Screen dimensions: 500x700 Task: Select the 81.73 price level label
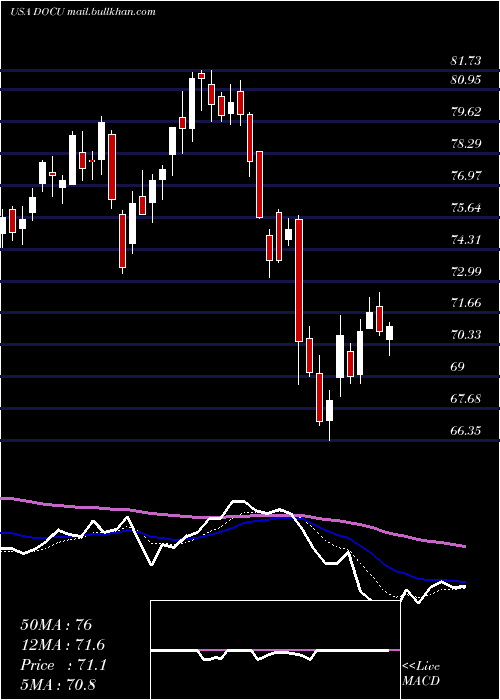466,61
